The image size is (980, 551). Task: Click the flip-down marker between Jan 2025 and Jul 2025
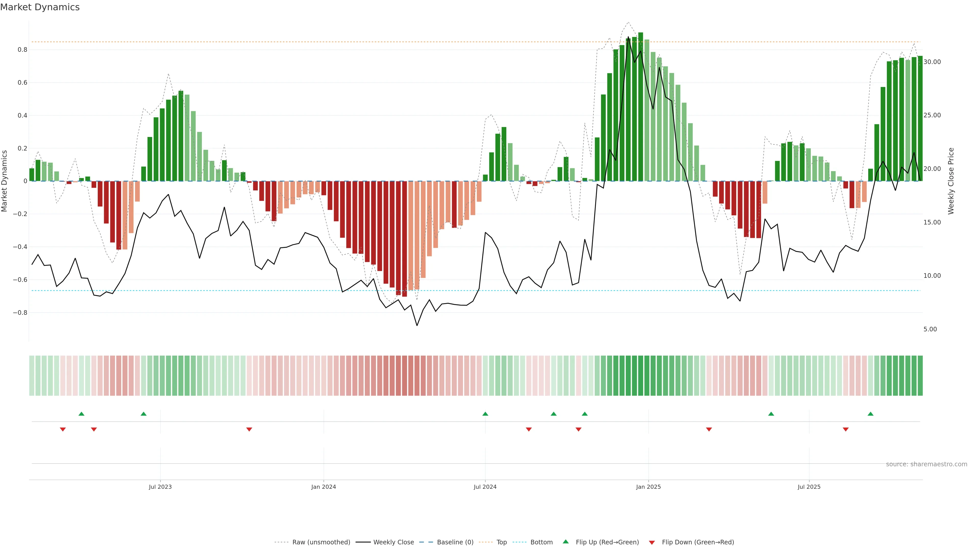click(709, 429)
